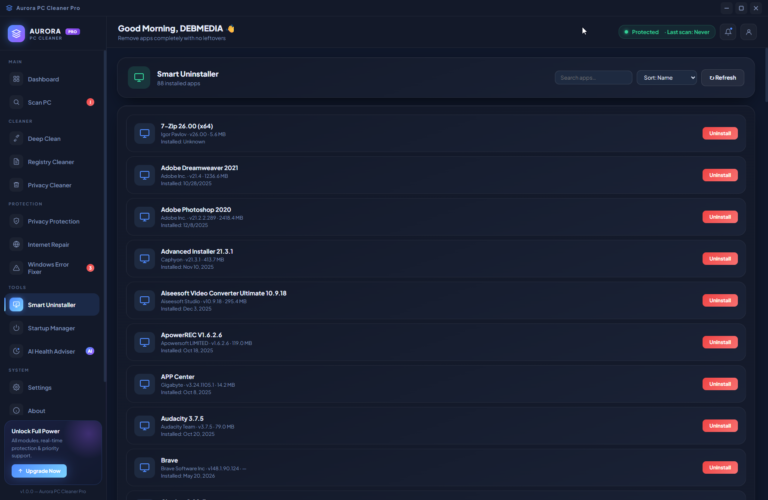The height and width of the screenshot is (500, 768).
Task: Click 'Last scan: Never' text
Action: click(x=688, y=32)
